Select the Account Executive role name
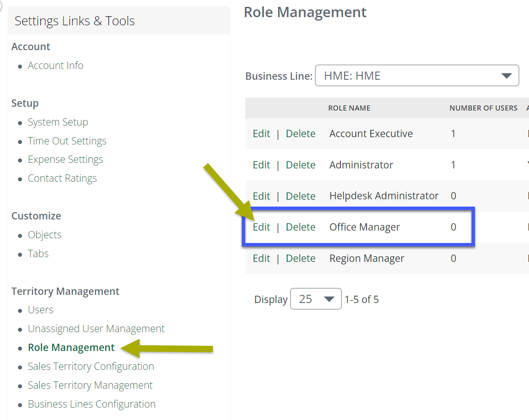The image size is (529, 420). tap(371, 134)
